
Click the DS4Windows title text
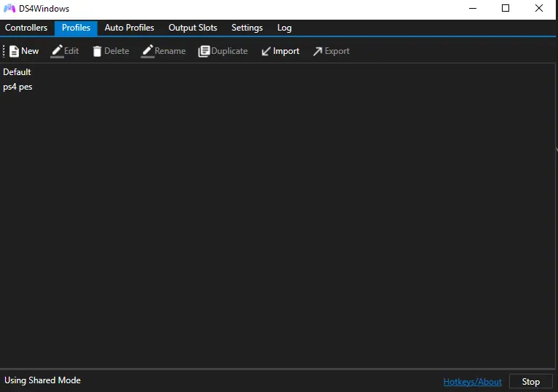pos(44,9)
